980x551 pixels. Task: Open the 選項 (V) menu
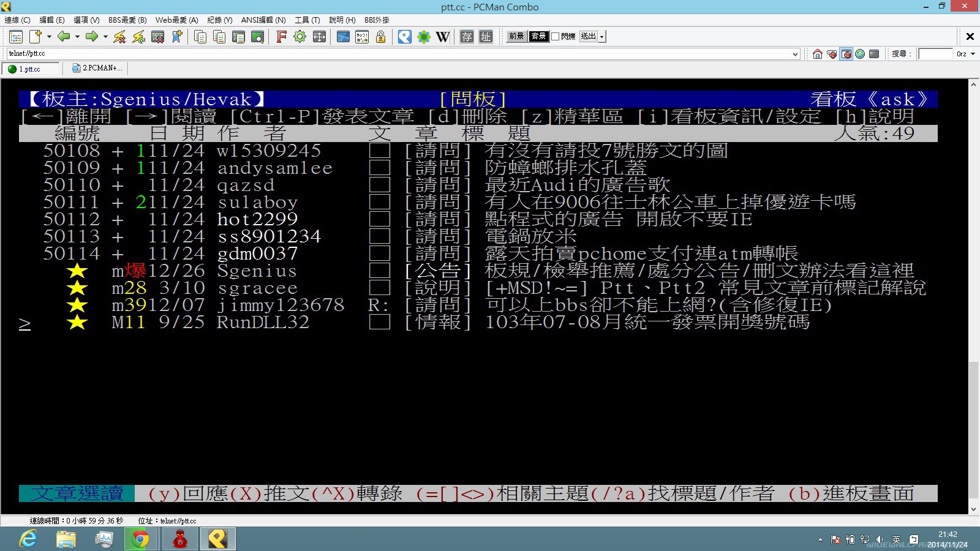pyautogui.click(x=86, y=20)
